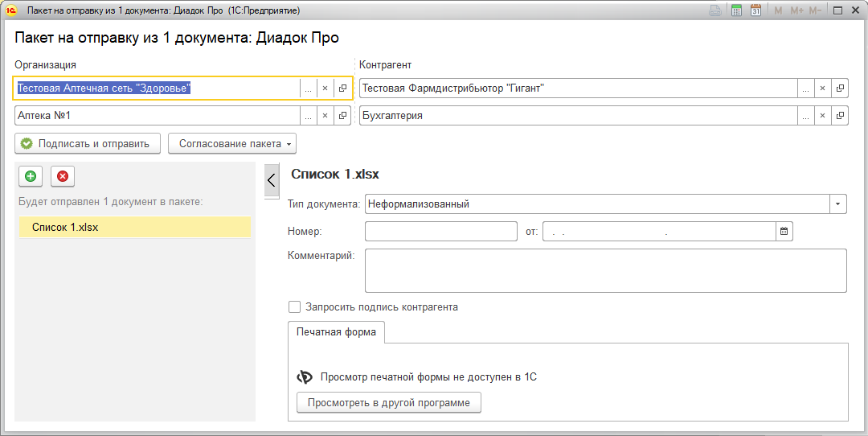Click the counterparty field "Тестовая Фармдистрибьютор"
Image resolution: width=868 pixels, height=436 pixels.
[x=578, y=88]
